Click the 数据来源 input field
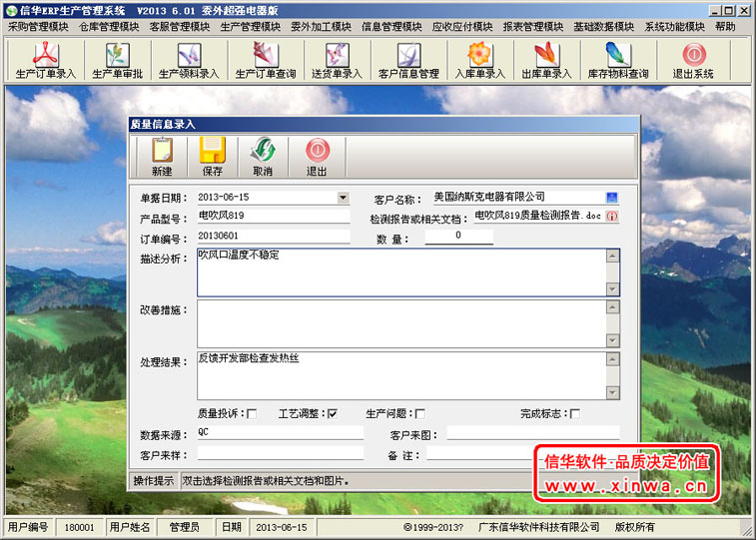Viewport: 756px width, 540px height. click(280, 432)
